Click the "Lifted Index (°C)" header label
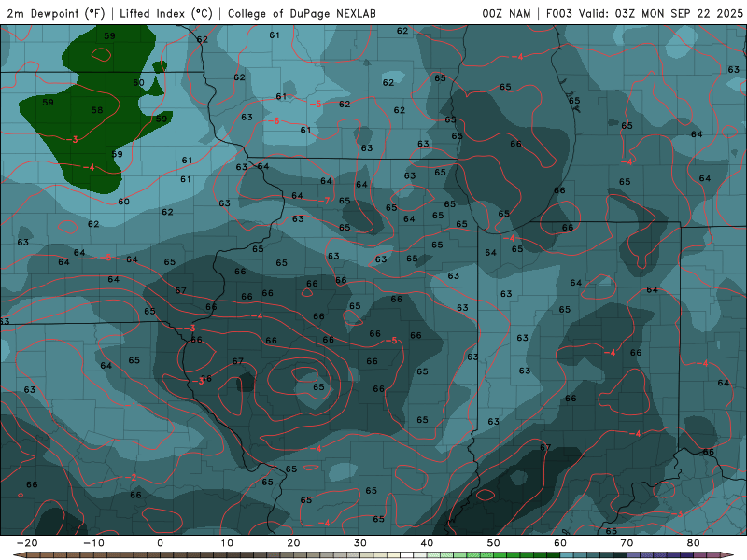The width and height of the screenshot is (747, 560). (x=166, y=13)
